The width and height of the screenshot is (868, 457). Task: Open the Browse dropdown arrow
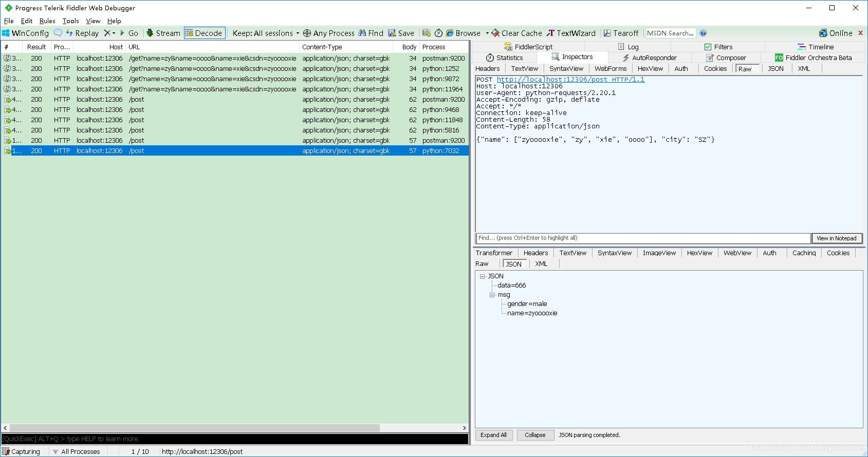(x=486, y=33)
